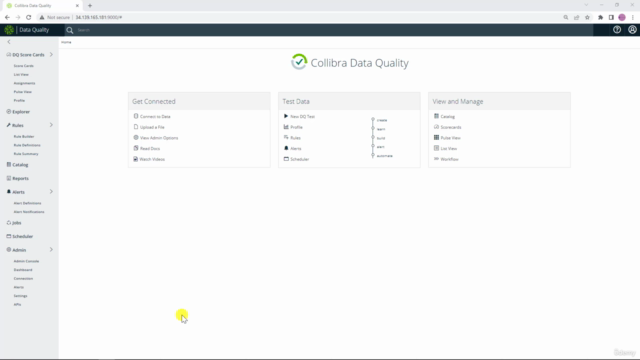
Task: Open Explorer in the sidebar
Action: [18, 112]
